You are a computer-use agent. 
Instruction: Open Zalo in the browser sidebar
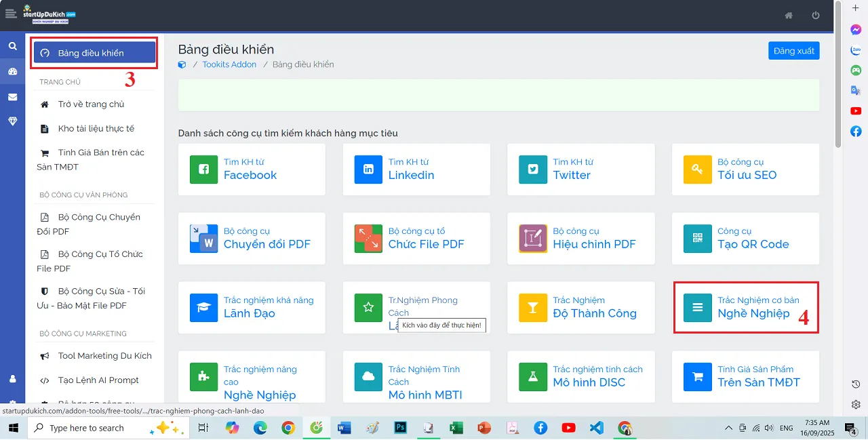pyautogui.click(x=856, y=50)
